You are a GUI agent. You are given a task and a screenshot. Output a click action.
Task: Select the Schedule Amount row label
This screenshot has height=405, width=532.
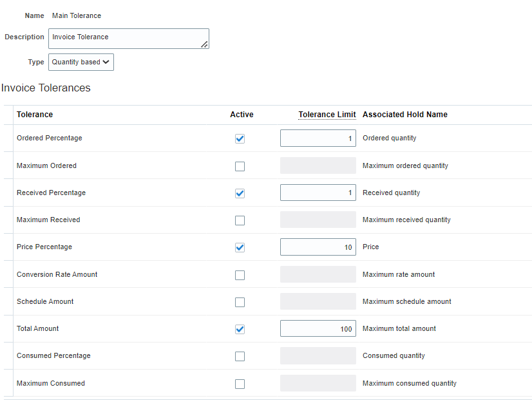pos(45,301)
